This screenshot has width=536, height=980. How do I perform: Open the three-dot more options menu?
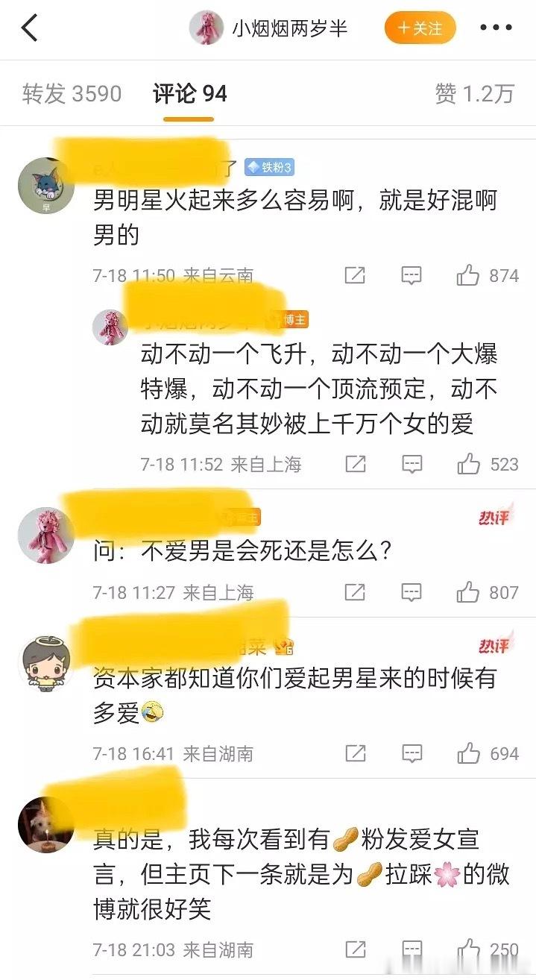click(x=496, y=28)
